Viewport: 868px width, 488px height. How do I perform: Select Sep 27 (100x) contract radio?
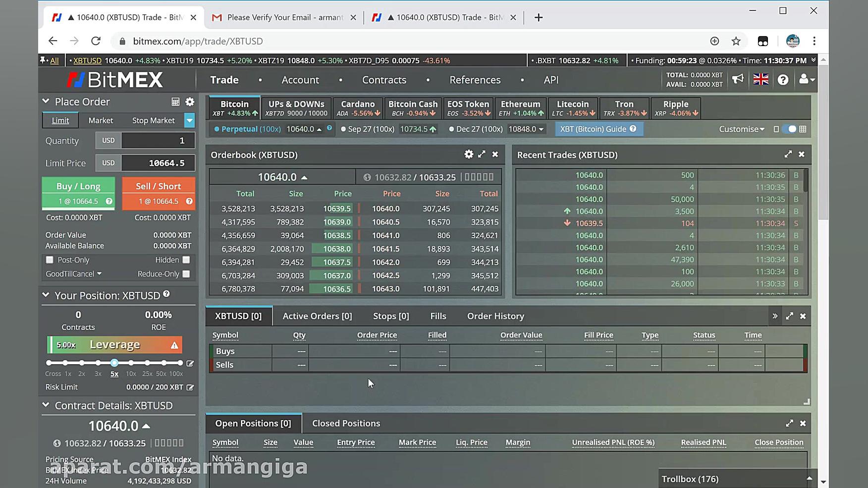[x=343, y=129]
